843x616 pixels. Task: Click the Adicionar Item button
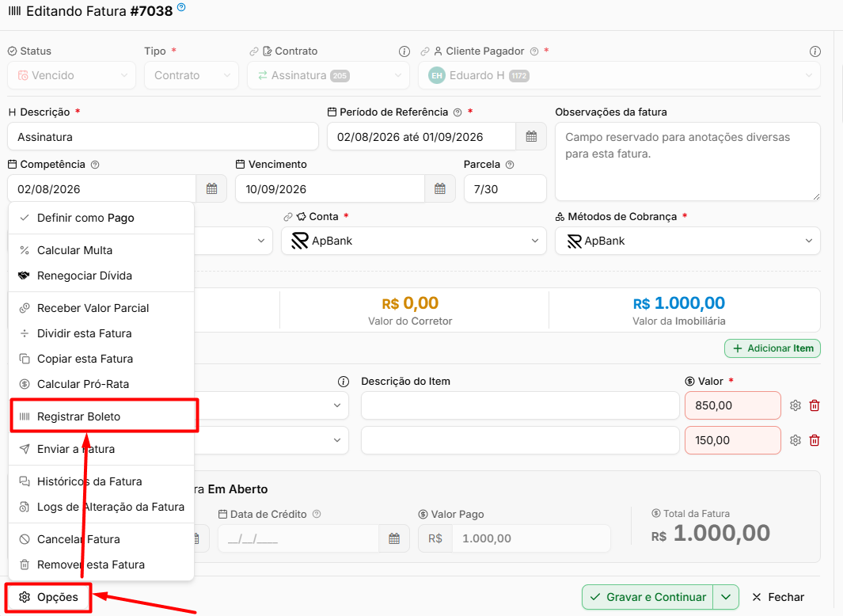coord(772,348)
